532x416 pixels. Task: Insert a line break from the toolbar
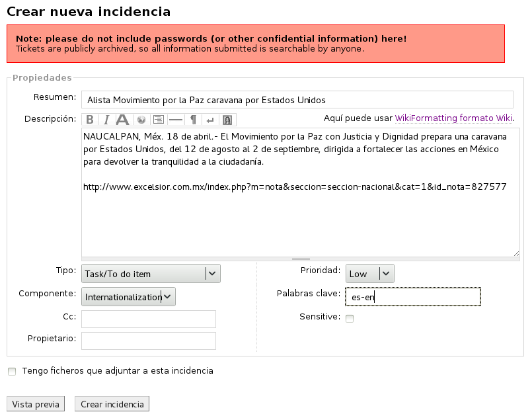(210, 120)
